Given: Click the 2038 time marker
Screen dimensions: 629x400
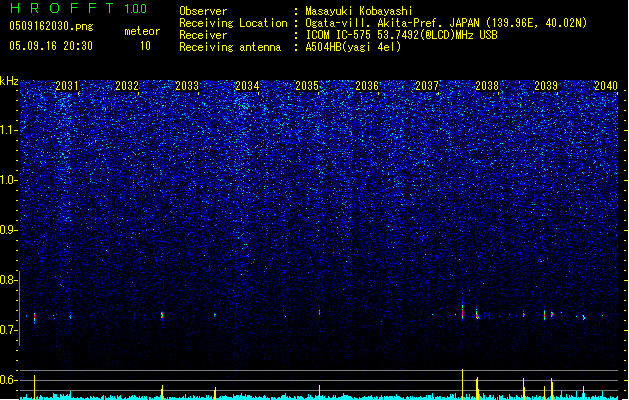Looking at the screenshot, I should click(487, 85).
